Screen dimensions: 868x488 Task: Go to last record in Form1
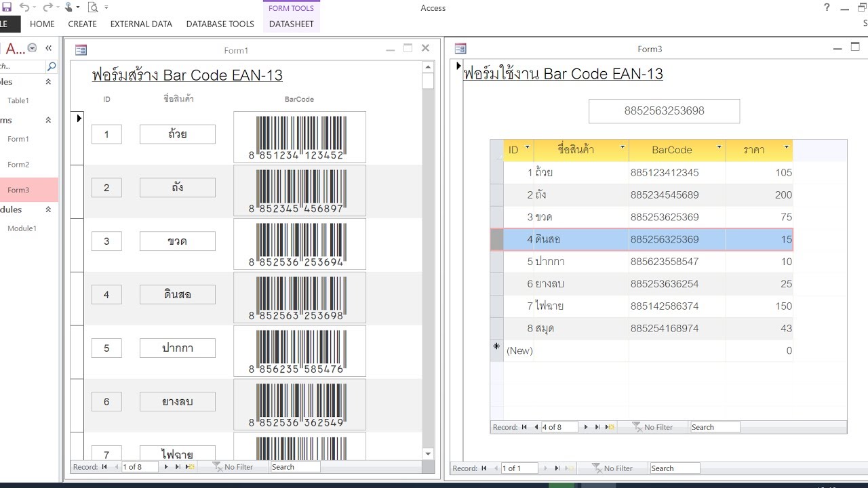[x=178, y=467]
